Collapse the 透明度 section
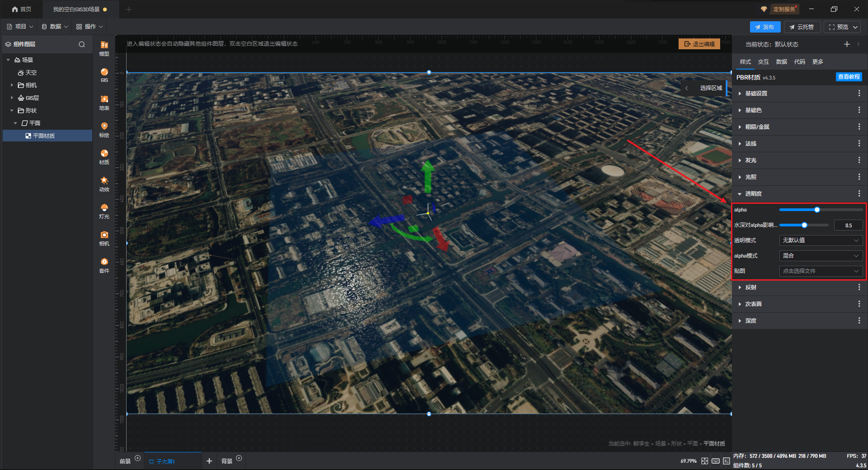Screen dimensions: 868x470 [x=740, y=194]
